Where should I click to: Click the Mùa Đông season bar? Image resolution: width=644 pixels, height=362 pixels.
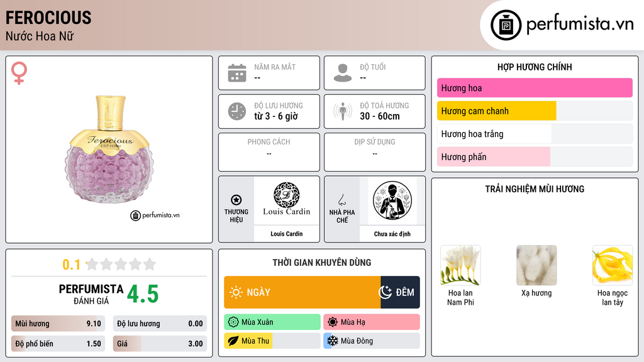(372, 341)
